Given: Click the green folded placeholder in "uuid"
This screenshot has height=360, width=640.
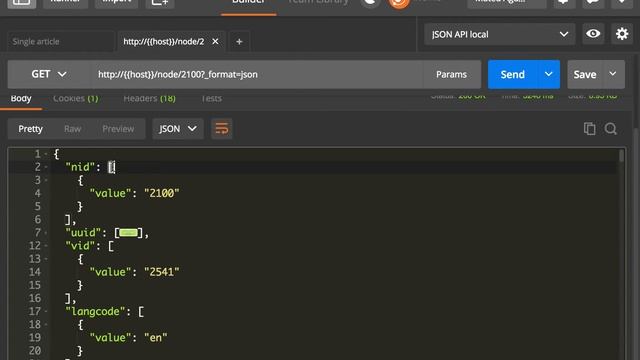Looking at the screenshot, I should pyautogui.click(x=128, y=233).
